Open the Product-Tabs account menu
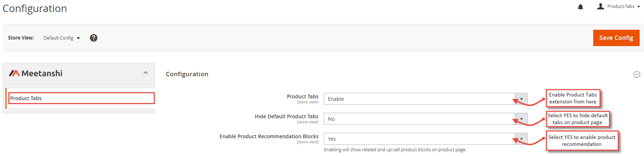The image size is (644, 156). point(623,7)
